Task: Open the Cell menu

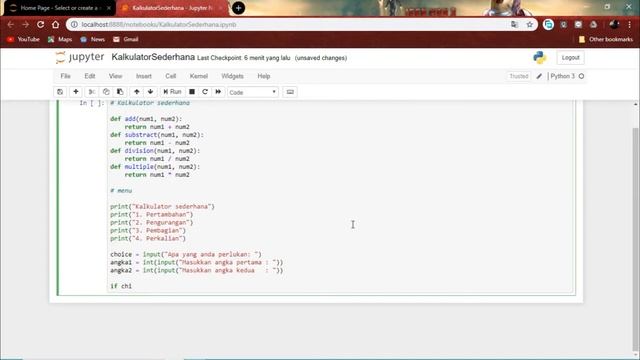Action: pyautogui.click(x=171, y=76)
